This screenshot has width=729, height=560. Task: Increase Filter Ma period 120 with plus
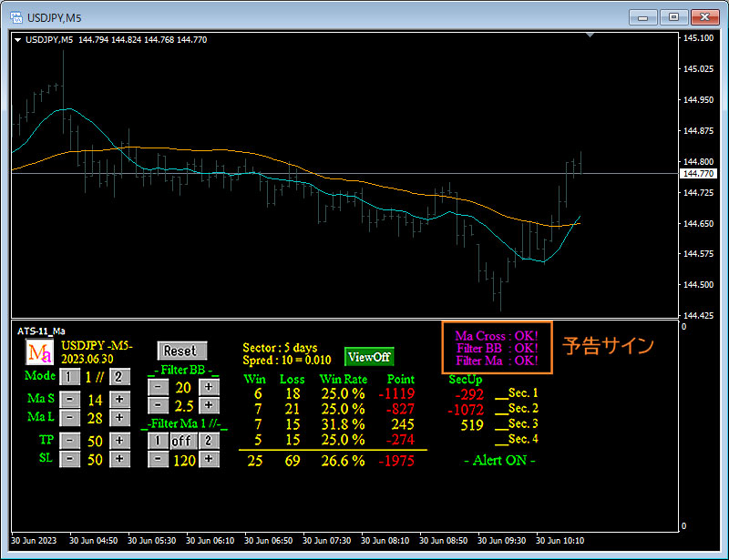[209, 460]
